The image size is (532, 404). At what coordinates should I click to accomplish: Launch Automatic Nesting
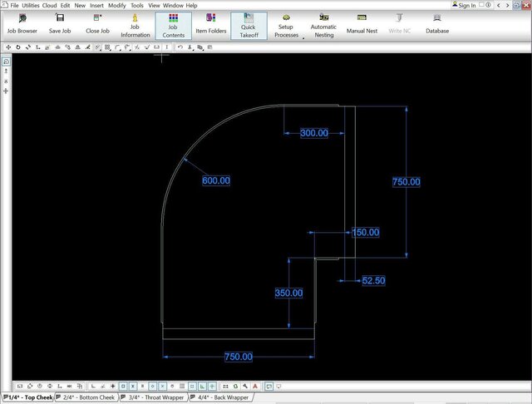[323, 25]
